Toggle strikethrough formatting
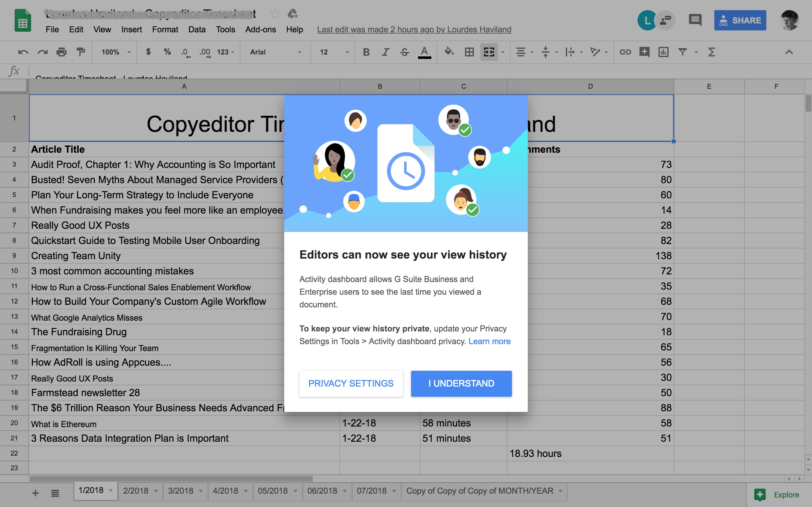812x507 pixels. tap(405, 52)
